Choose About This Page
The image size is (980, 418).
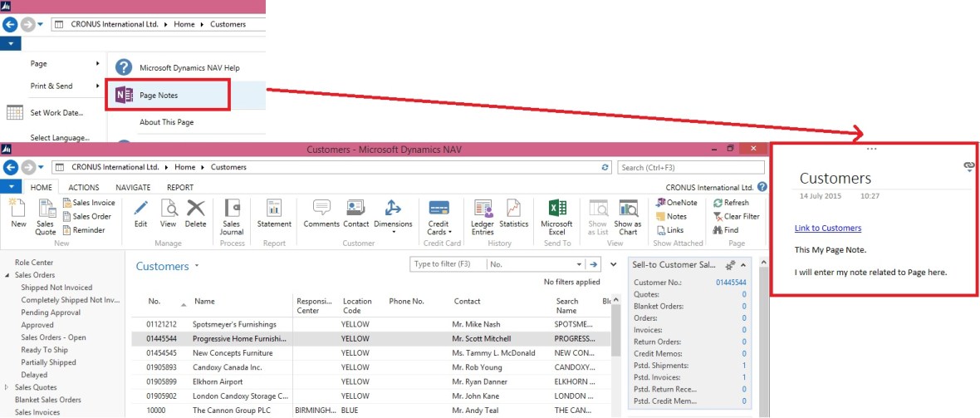167,122
